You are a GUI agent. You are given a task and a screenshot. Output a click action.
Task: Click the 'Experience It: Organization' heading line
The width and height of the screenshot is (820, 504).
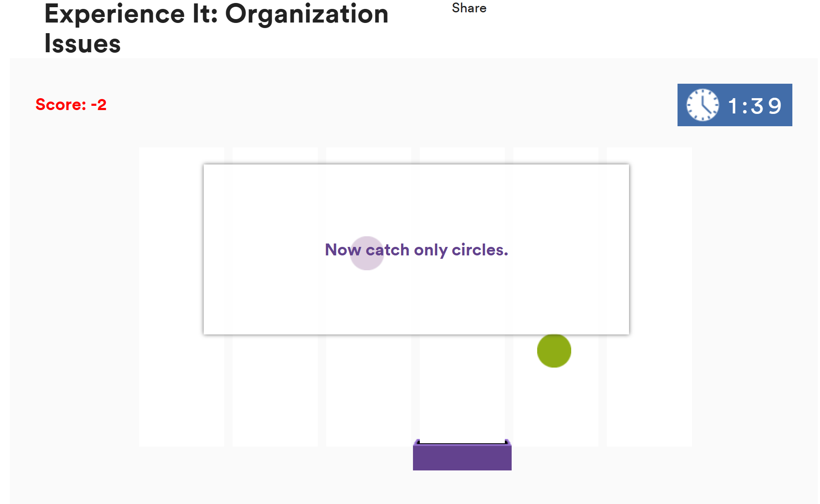(216, 14)
